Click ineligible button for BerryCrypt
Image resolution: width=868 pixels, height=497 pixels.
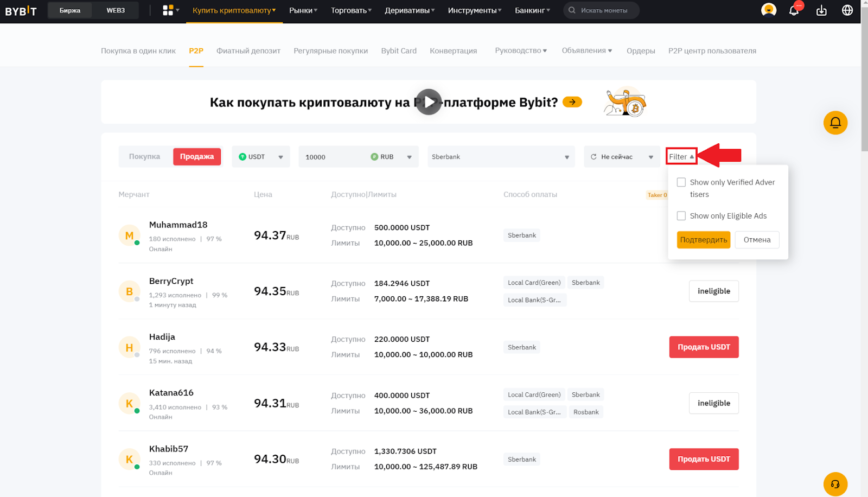pyautogui.click(x=714, y=291)
